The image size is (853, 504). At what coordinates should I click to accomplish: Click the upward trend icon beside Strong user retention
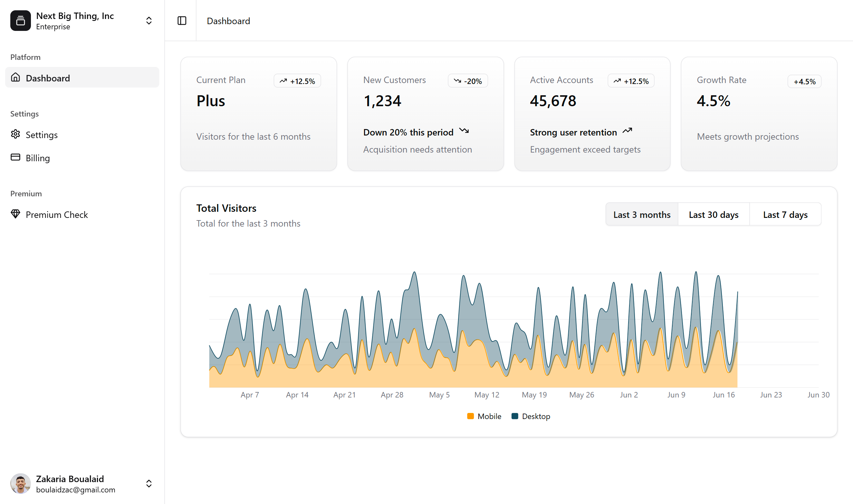[x=627, y=131]
